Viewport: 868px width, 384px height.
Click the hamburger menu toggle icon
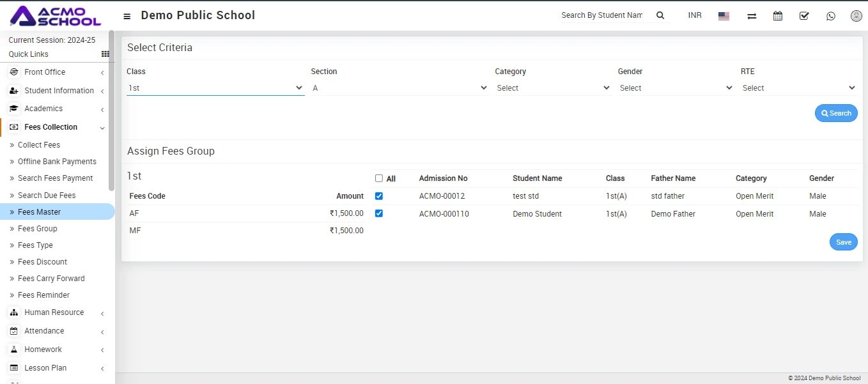(x=127, y=16)
